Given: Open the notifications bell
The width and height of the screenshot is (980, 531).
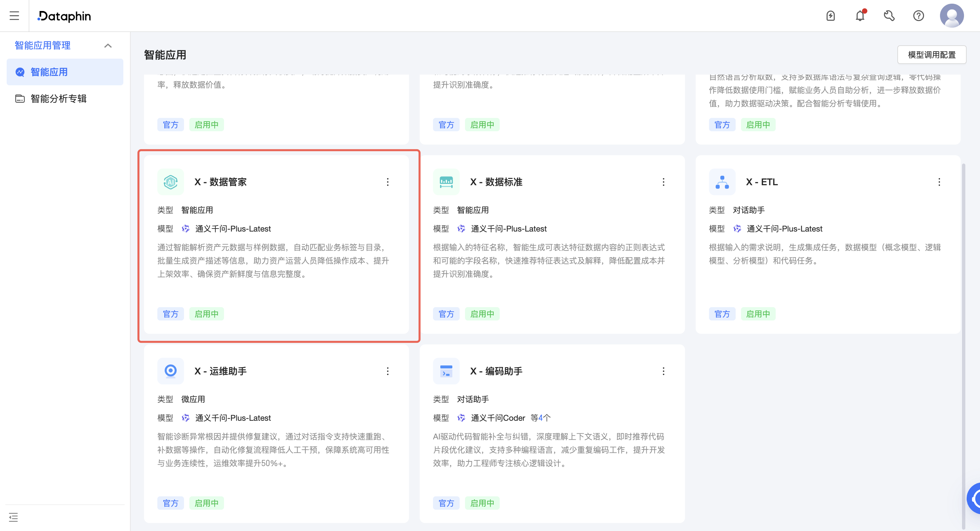Looking at the screenshot, I should coord(859,16).
